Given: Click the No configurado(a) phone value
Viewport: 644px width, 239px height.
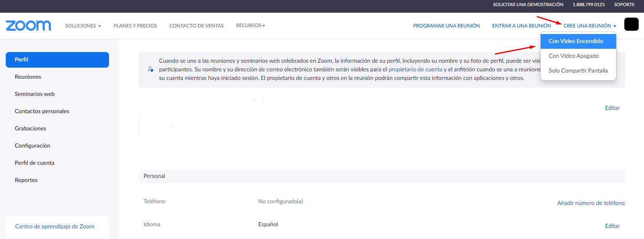Looking at the screenshot, I should 280,201.
